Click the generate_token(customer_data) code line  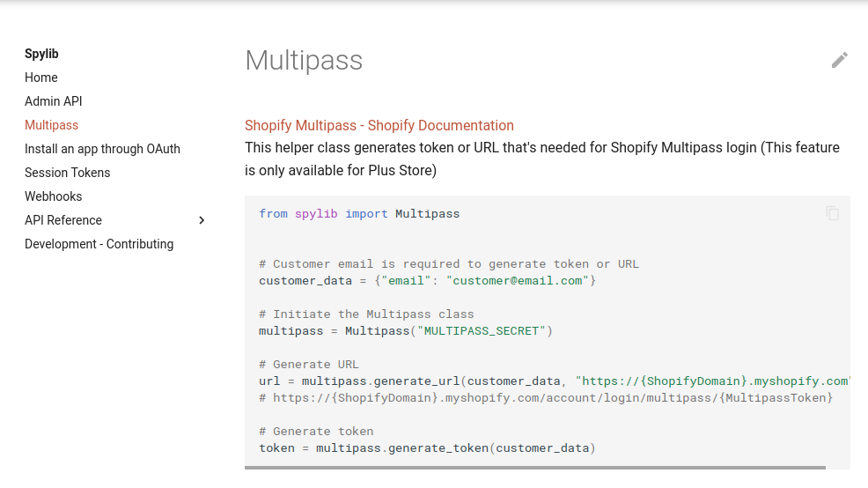pos(427,448)
